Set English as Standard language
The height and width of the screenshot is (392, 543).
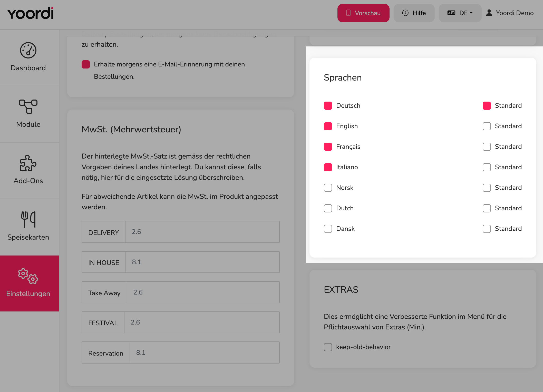(487, 126)
